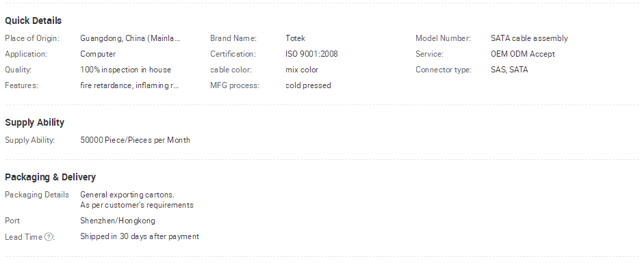Click 50000 Piece/Pieces per Month text
Screen dimensions: 644x263
click(x=135, y=140)
